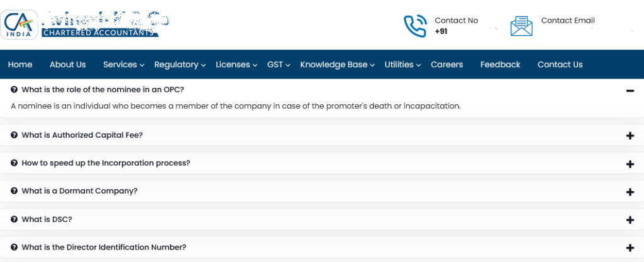
Task: Click the phone contact icon
Action: (x=414, y=26)
